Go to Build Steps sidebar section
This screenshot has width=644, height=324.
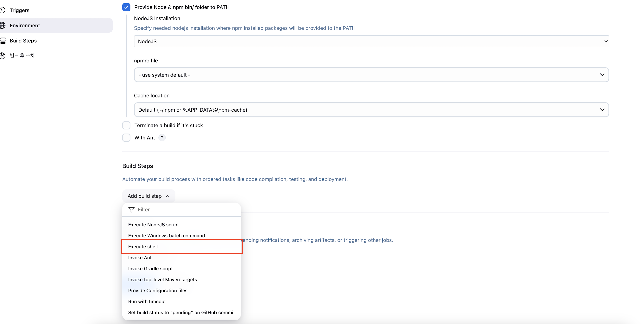pos(23,41)
